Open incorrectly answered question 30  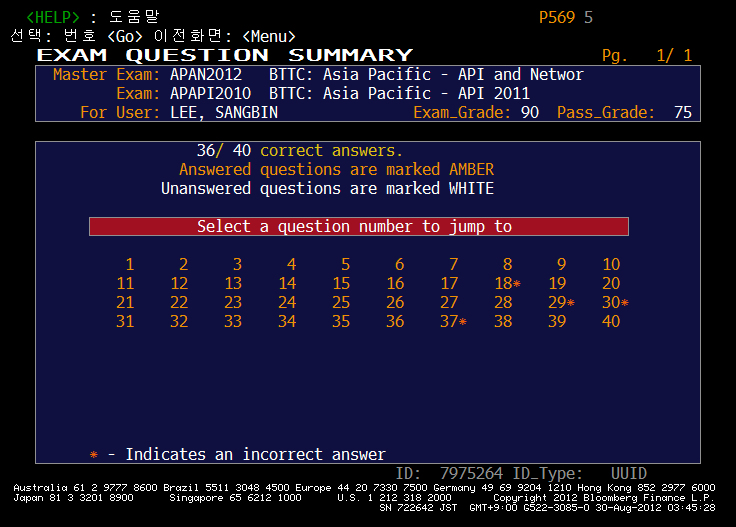pos(615,303)
